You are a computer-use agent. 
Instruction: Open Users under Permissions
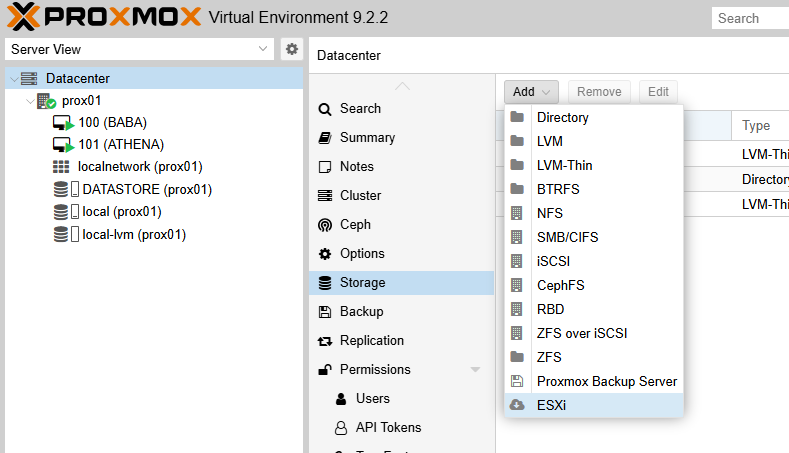pyautogui.click(x=402, y=399)
